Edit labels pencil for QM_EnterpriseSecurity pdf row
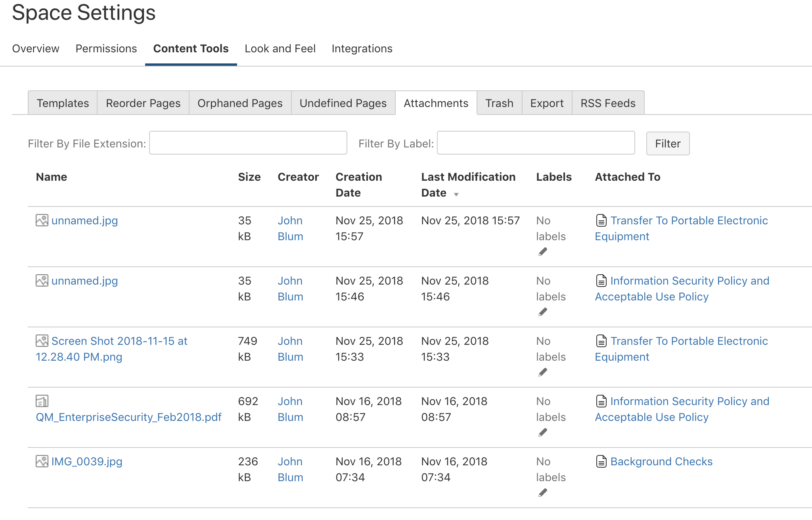The image size is (812, 520). tap(543, 432)
